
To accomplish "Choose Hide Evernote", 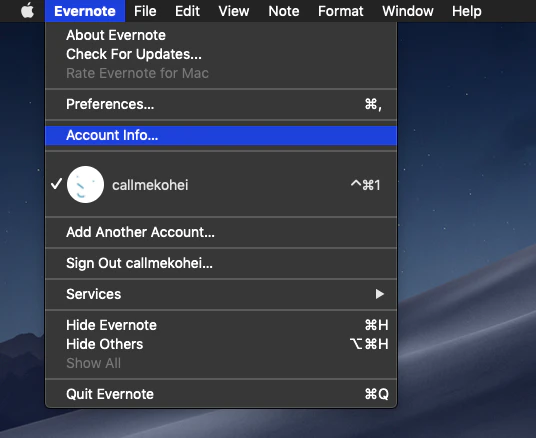I will pyautogui.click(x=221, y=325).
